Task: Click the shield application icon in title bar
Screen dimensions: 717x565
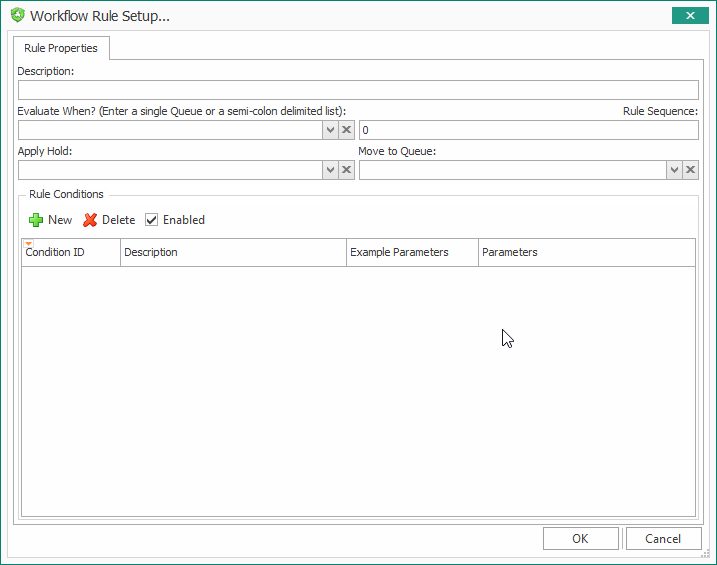Action: 17,15
